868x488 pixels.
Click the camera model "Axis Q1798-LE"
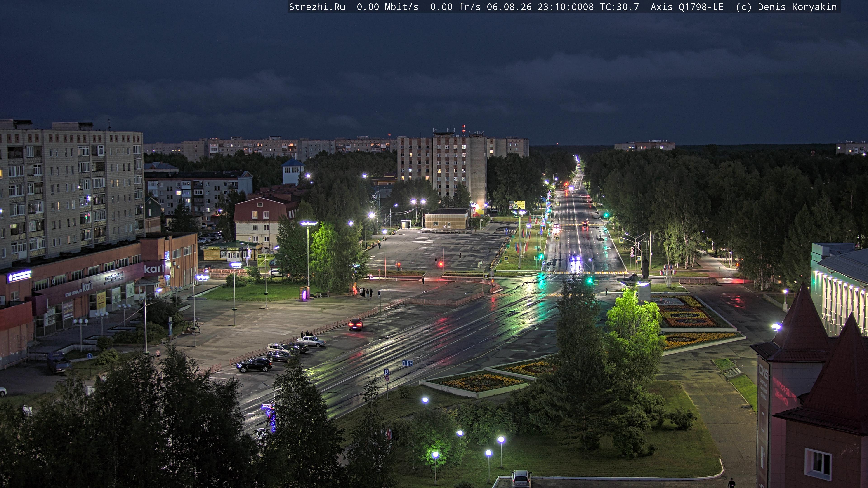687,7
